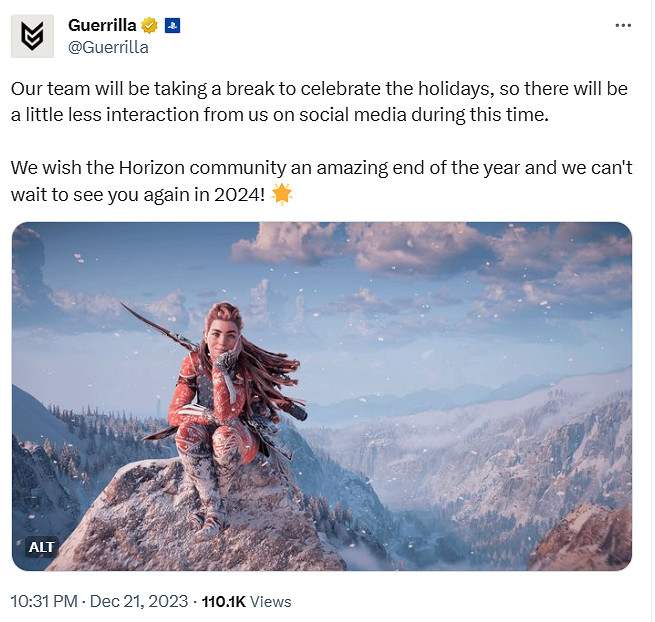Click the Views label beside the count
655x622 pixels.
click(x=271, y=601)
